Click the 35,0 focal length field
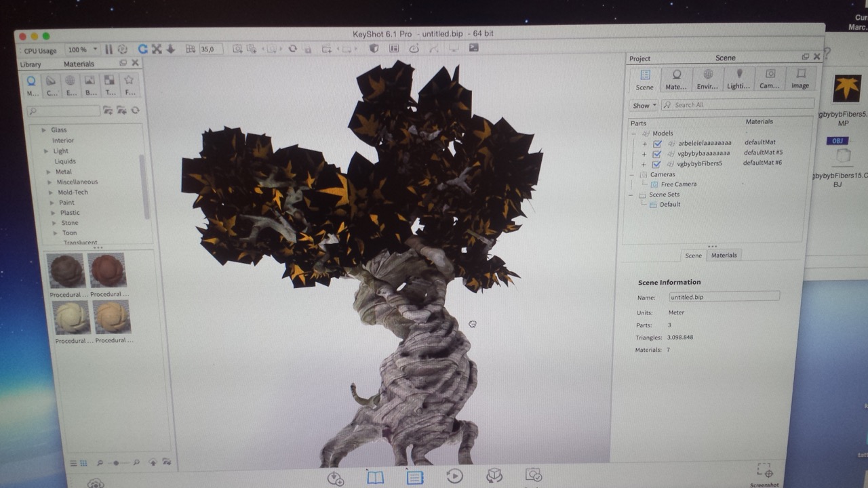868x488 pixels. tap(211, 49)
